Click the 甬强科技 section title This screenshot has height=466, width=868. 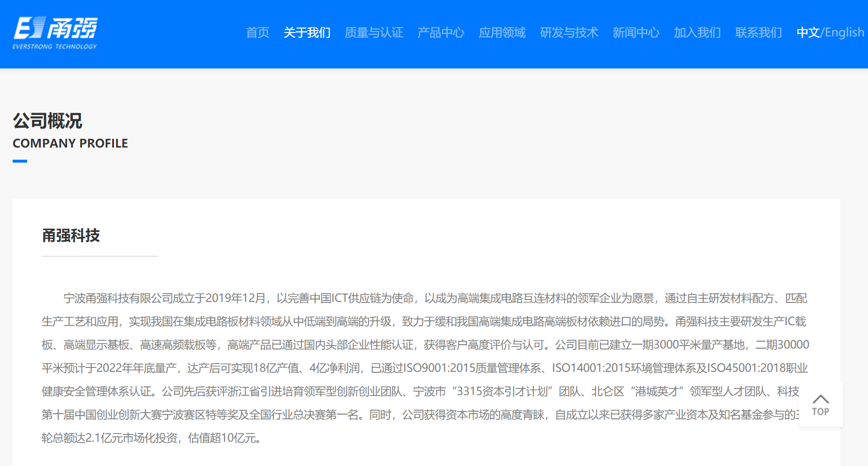click(71, 235)
